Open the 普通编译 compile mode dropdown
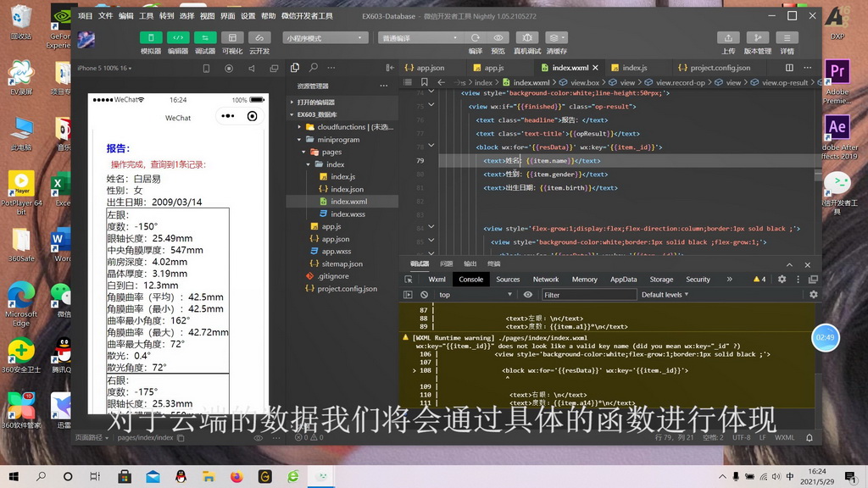 tap(420, 38)
